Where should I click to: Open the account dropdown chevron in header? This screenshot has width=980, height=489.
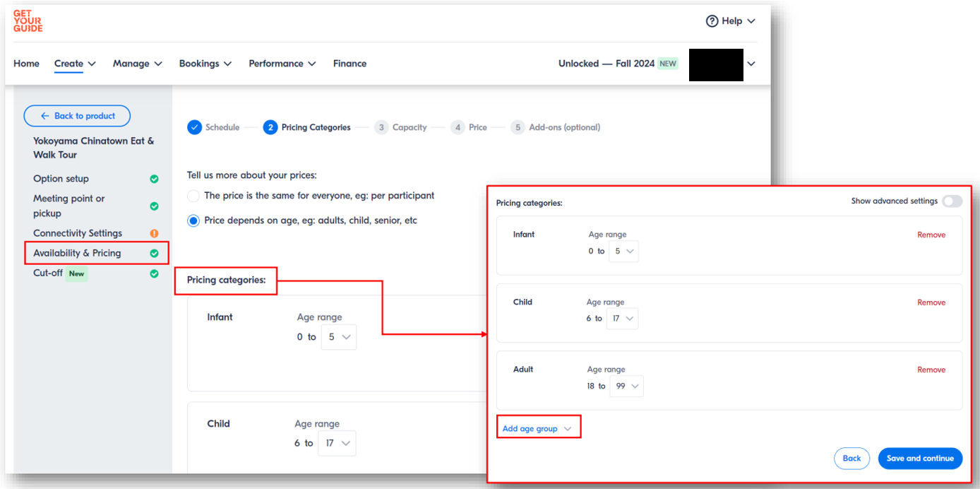click(751, 64)
